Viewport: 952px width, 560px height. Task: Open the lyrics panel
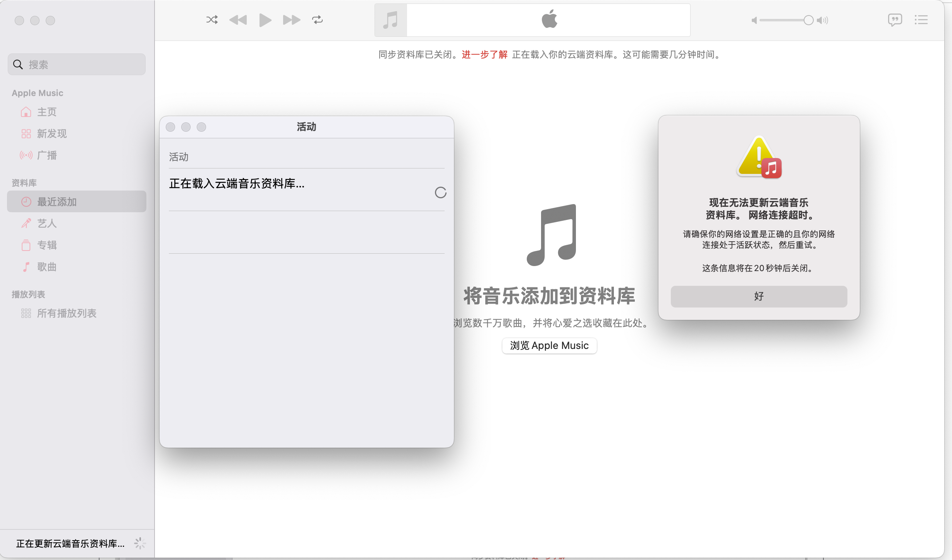895,20
